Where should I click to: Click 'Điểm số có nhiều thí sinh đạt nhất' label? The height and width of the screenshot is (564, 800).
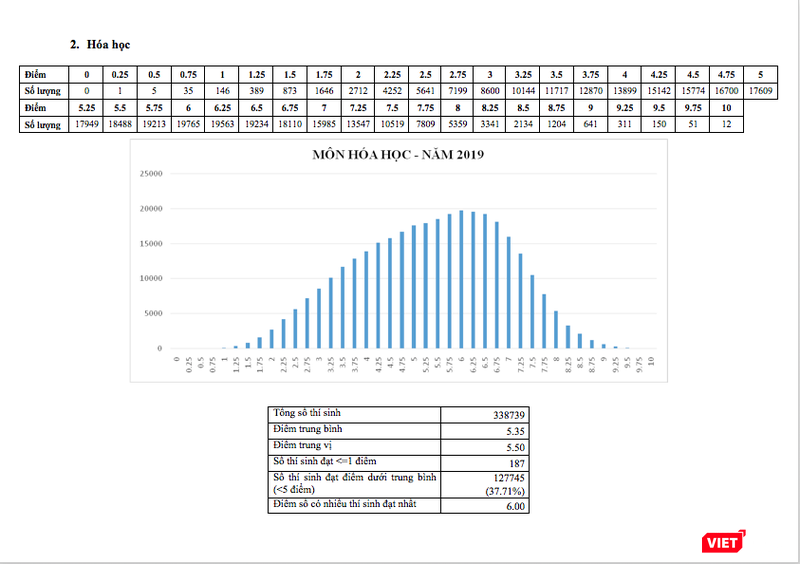tap(345, 506)
